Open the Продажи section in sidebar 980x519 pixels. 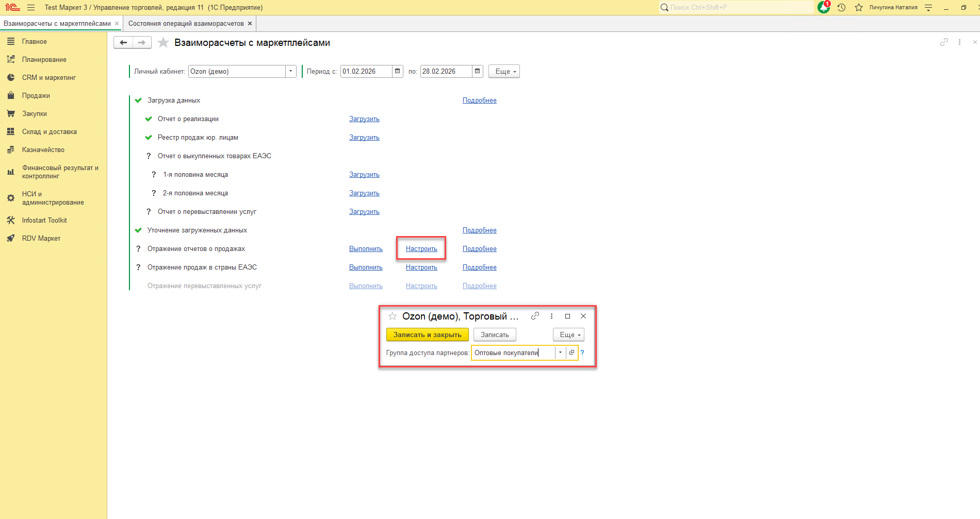pyautogui.click(x=36, y=96)
